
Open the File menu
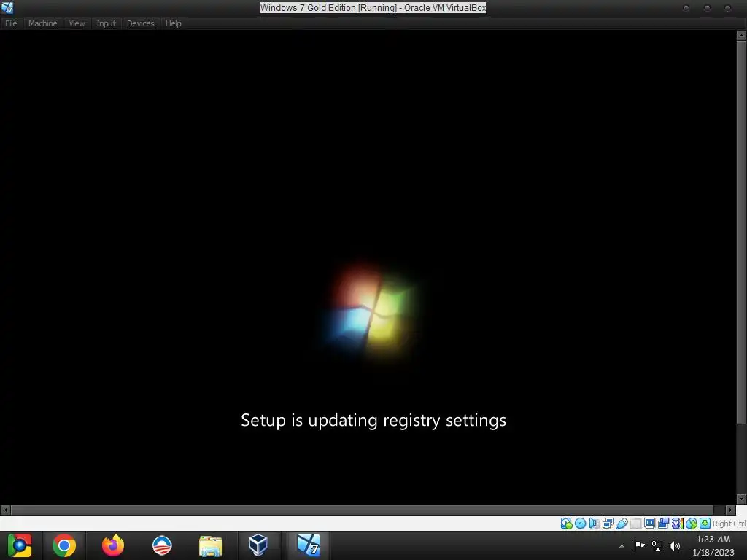pos(11,23)
